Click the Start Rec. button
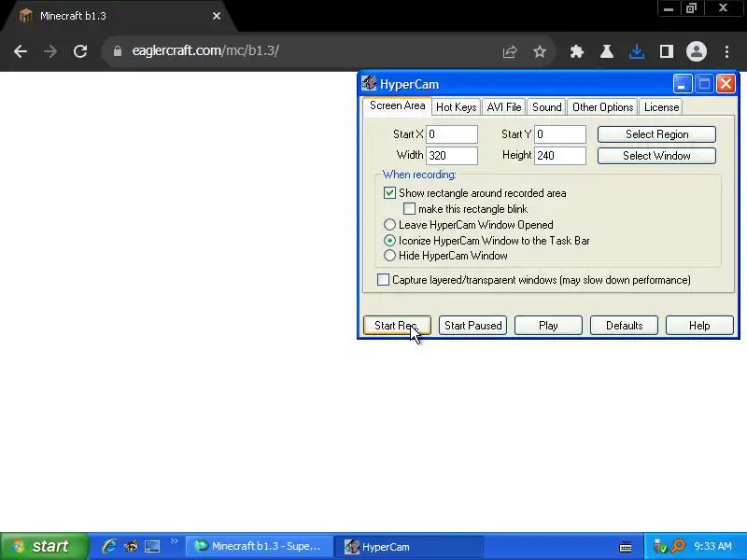This screenshot has height=560, width=747. [x=397, y=326]
